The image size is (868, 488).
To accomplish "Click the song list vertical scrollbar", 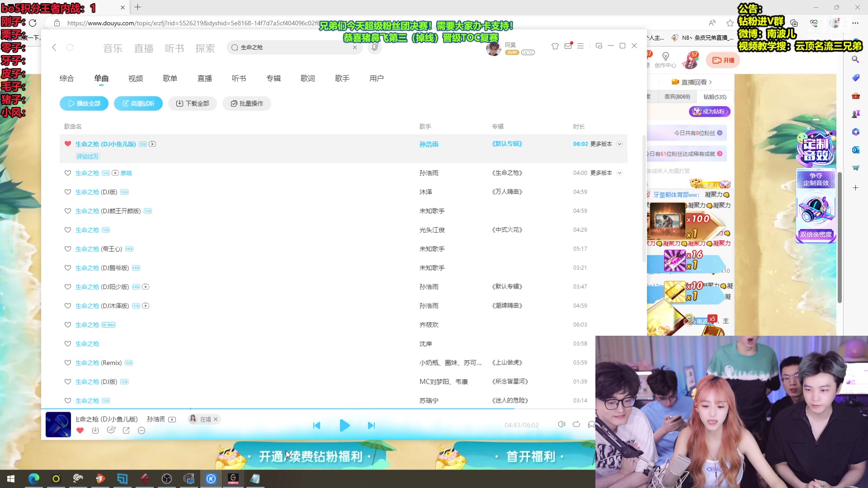I will [x=644, y=198].
